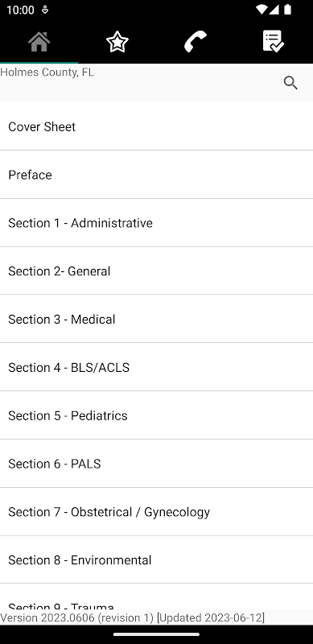Open Section 2- General
The height and width of the screenshot is (644, 313).
coord(156,271)
